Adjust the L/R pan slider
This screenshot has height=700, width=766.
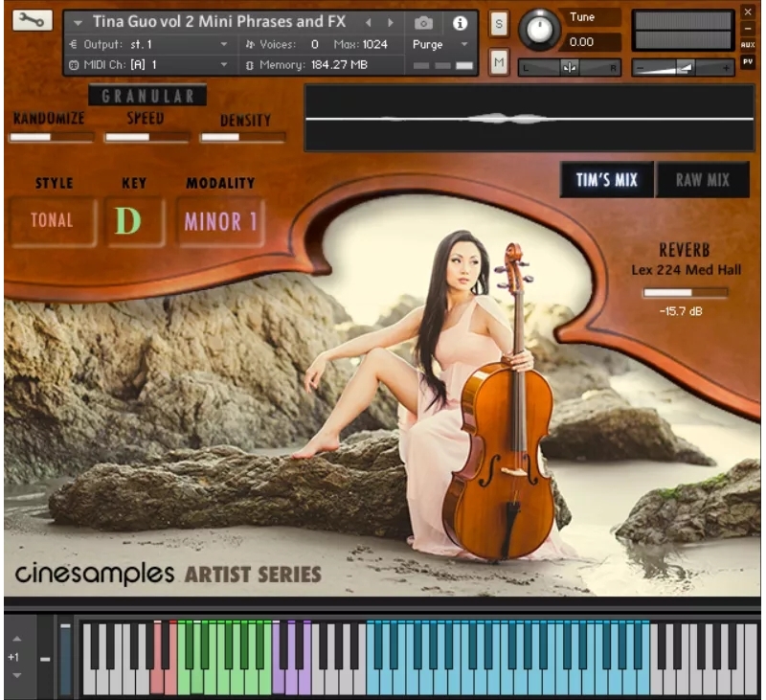(x=569, y=68)
